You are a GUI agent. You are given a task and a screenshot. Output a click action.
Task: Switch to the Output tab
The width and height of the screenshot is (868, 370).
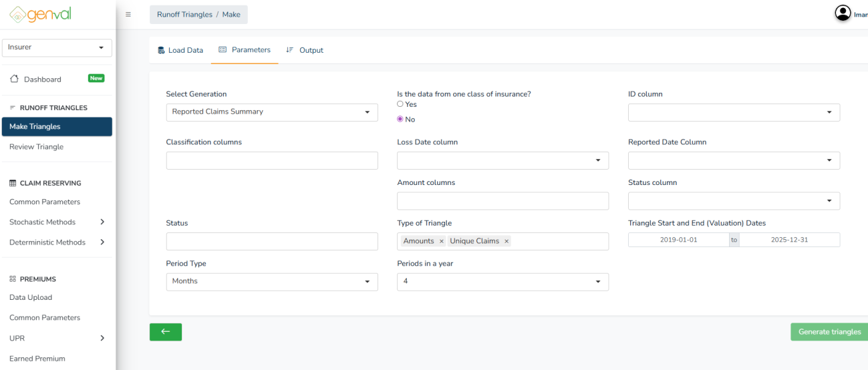[305, 50]
